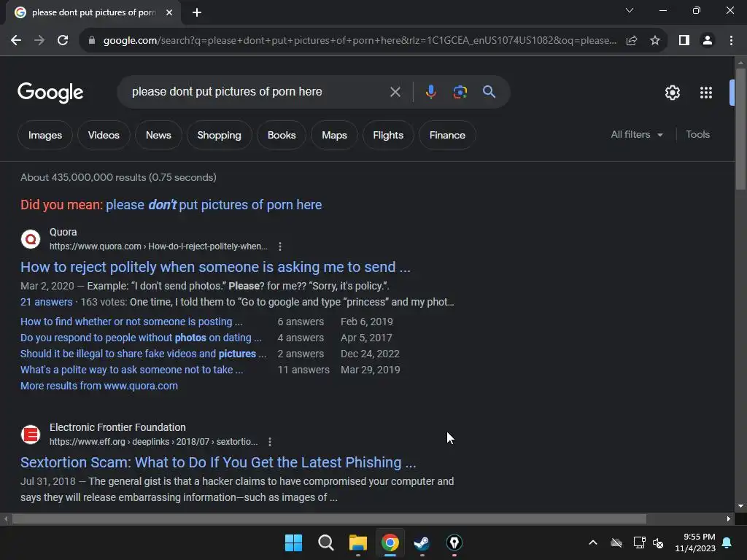The width and height of the screenshot is (747, 560).
Task: Open Google quick settings gear
Action: [x=672, y=93]
